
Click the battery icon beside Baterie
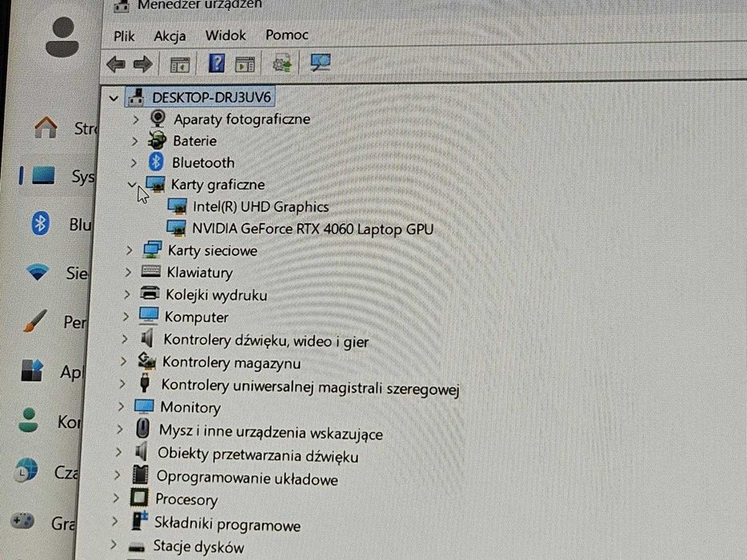157,140
